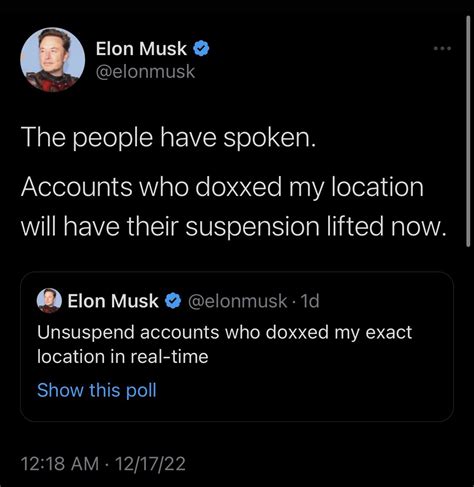
Task: Click the 12:18 AM tweet time
Action: (60, 464)
